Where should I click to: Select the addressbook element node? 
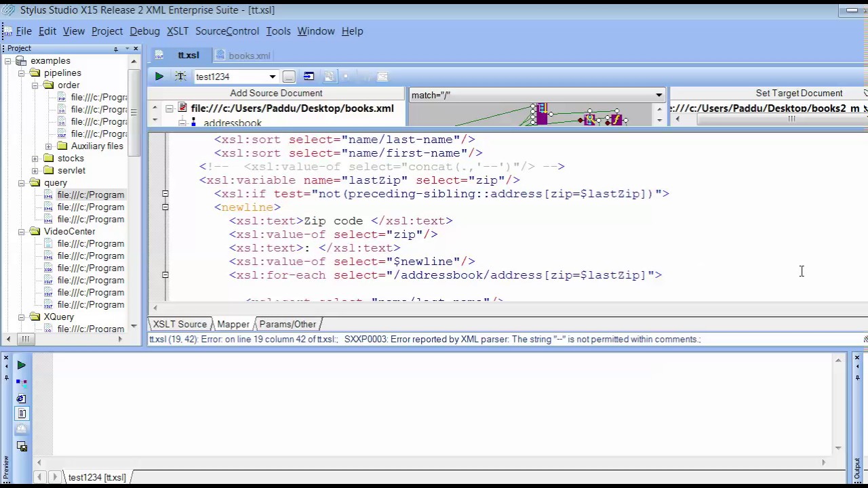coord(233,123)
